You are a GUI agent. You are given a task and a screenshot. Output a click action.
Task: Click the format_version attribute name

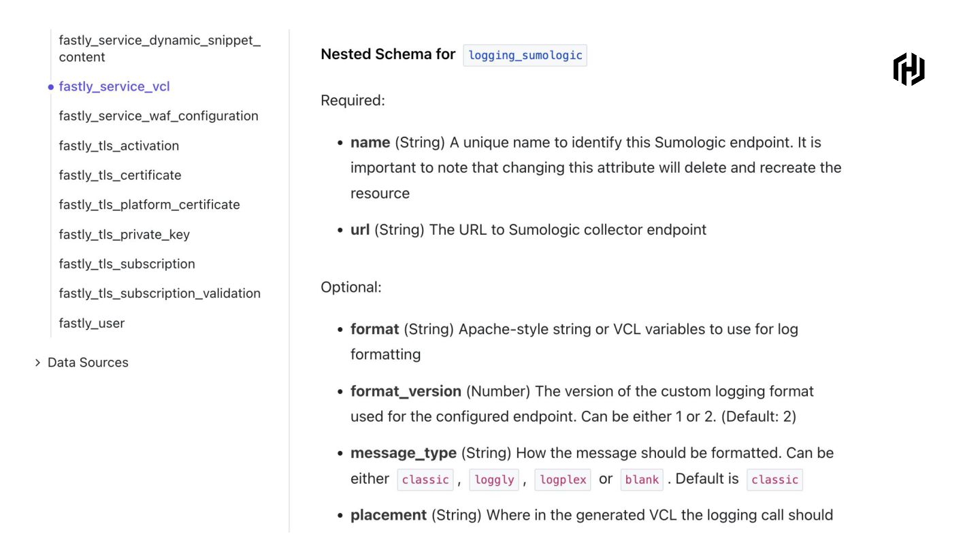pyautogui.click(x=406, y=391)
